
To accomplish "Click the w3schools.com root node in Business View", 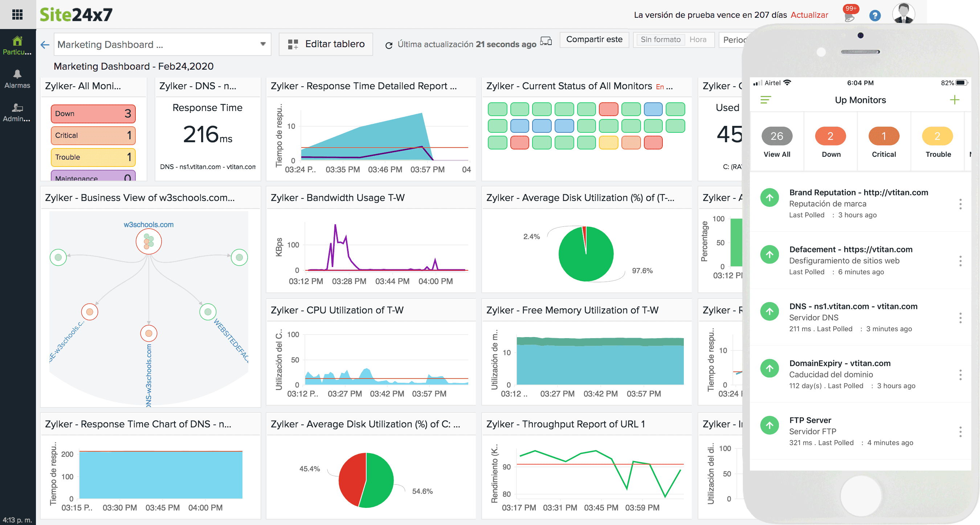I will point(149,241).
